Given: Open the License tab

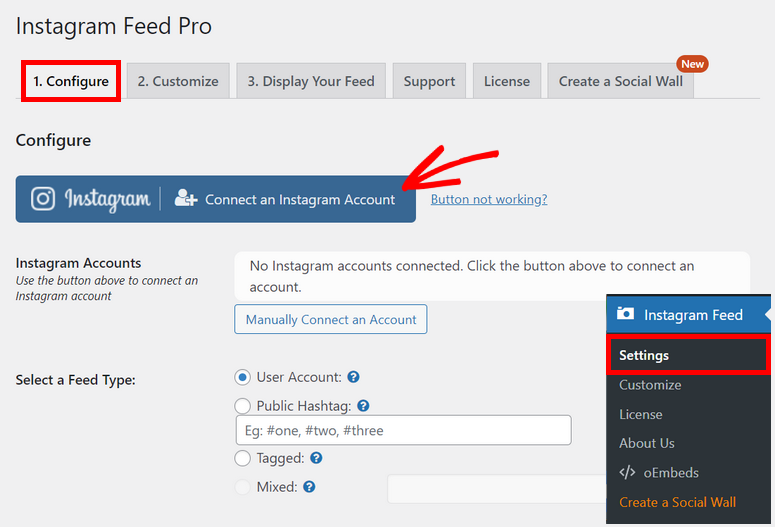Looking at the screenshot, I should click(507, 81).
